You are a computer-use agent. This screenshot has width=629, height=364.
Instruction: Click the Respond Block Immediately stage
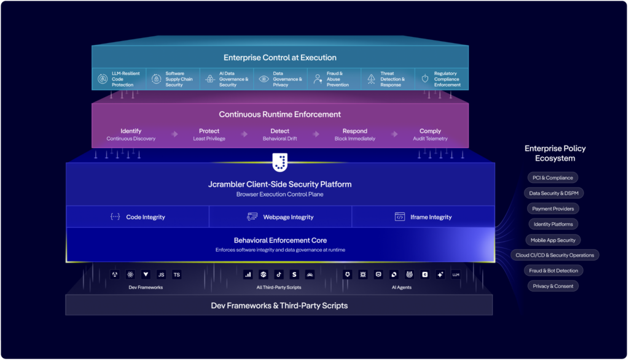354,134
